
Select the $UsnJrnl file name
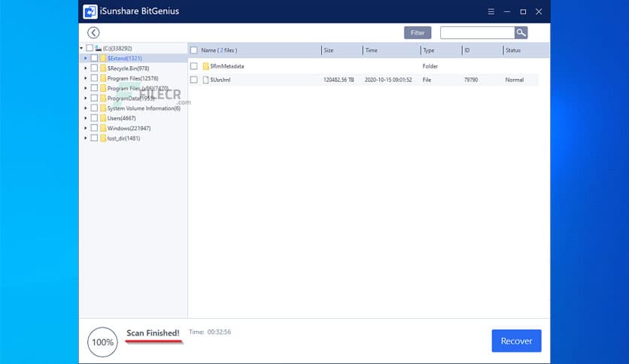[220, 80]
